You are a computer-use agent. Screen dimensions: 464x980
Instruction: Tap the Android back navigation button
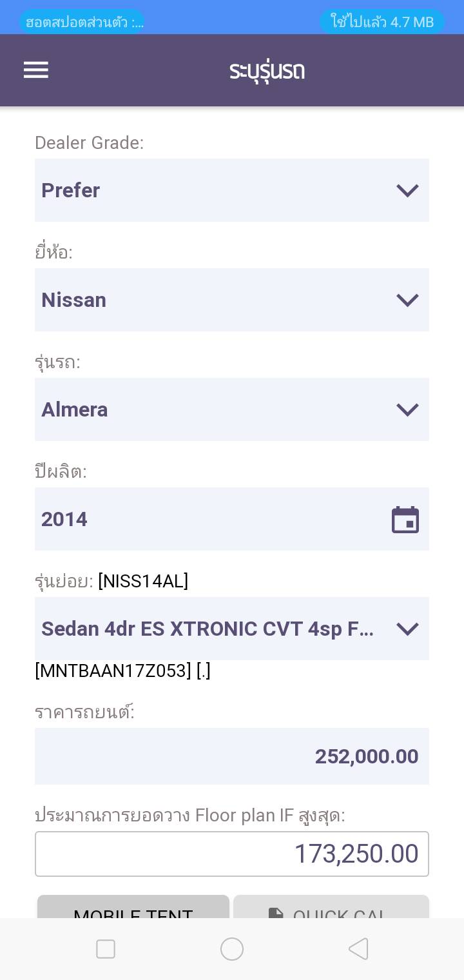[358, 949]
